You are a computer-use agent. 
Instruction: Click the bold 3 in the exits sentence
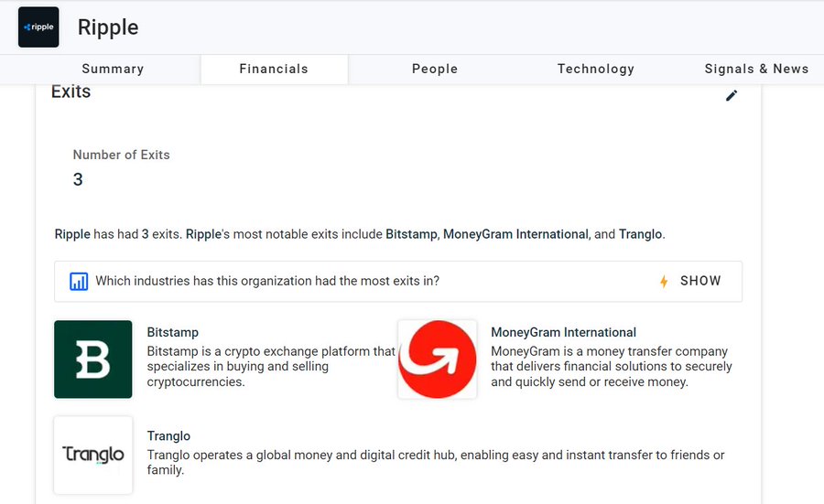tap(145, 234)
